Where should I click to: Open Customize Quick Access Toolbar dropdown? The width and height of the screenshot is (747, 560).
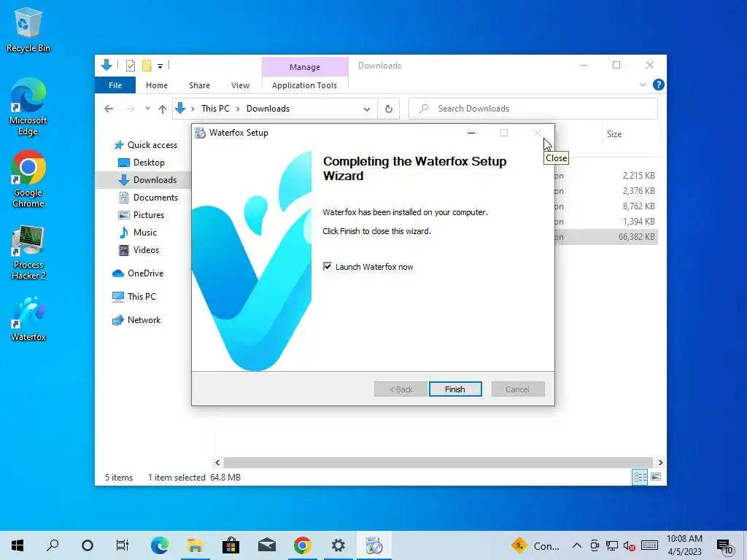point(160,66)
